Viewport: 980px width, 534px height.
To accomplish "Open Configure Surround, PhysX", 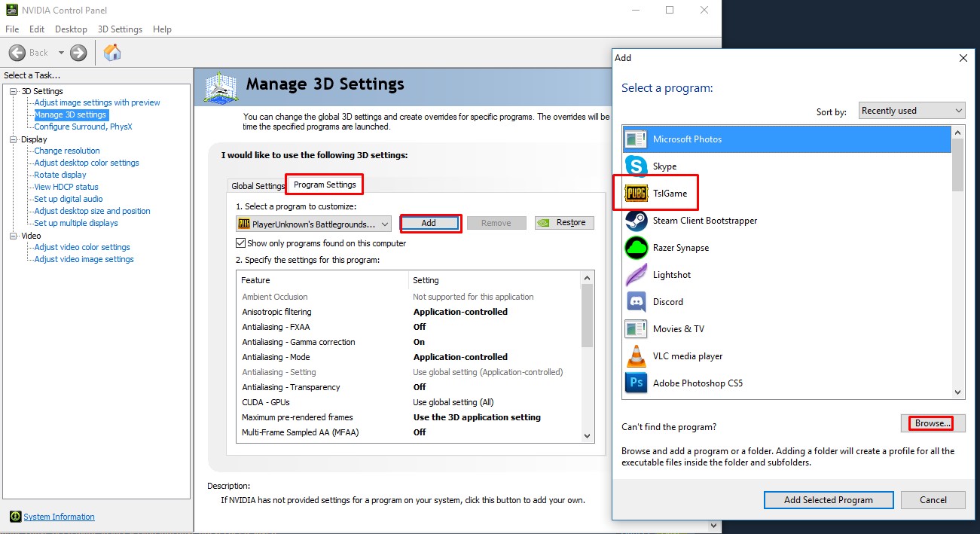I will point(83,127).
